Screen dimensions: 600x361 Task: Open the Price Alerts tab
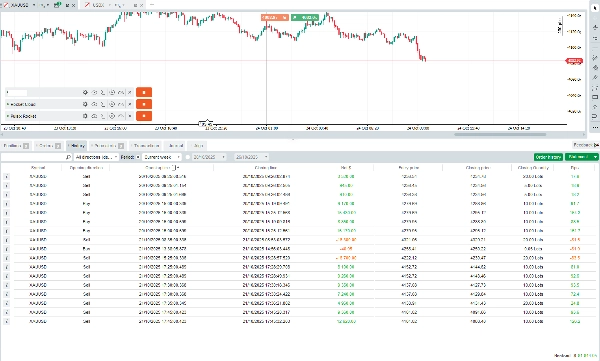click(x=108, y=145)
